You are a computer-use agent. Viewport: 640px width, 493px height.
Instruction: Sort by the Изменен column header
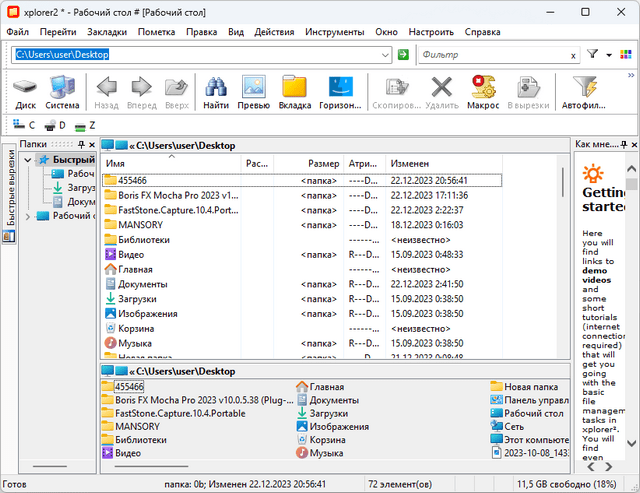[x=410, y=163]
